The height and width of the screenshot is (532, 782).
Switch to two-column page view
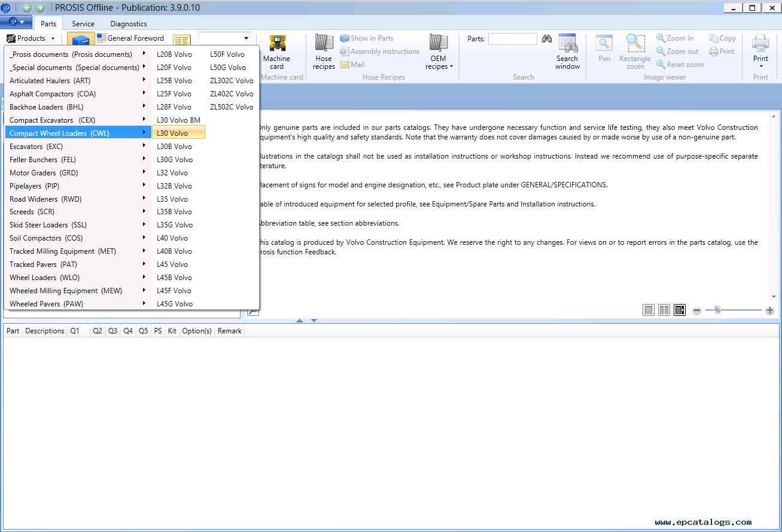(664, 310)
